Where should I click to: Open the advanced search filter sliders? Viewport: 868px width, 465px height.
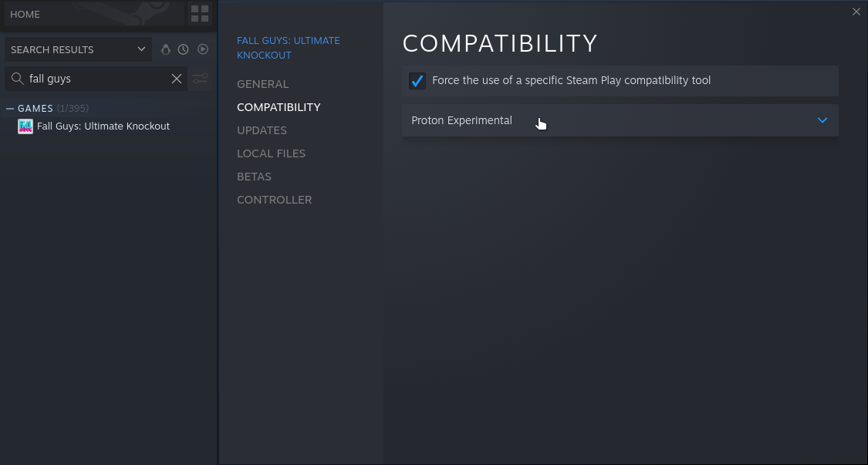(x=201, y=79)
